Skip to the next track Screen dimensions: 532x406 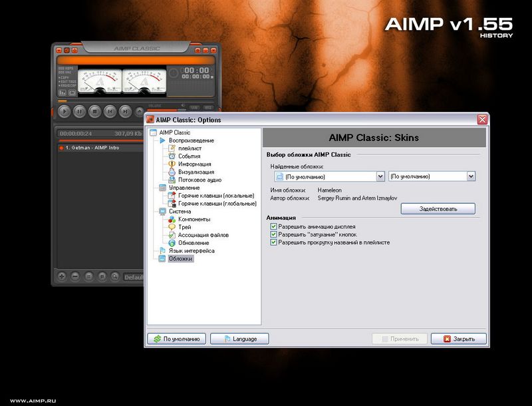(125, 111)
